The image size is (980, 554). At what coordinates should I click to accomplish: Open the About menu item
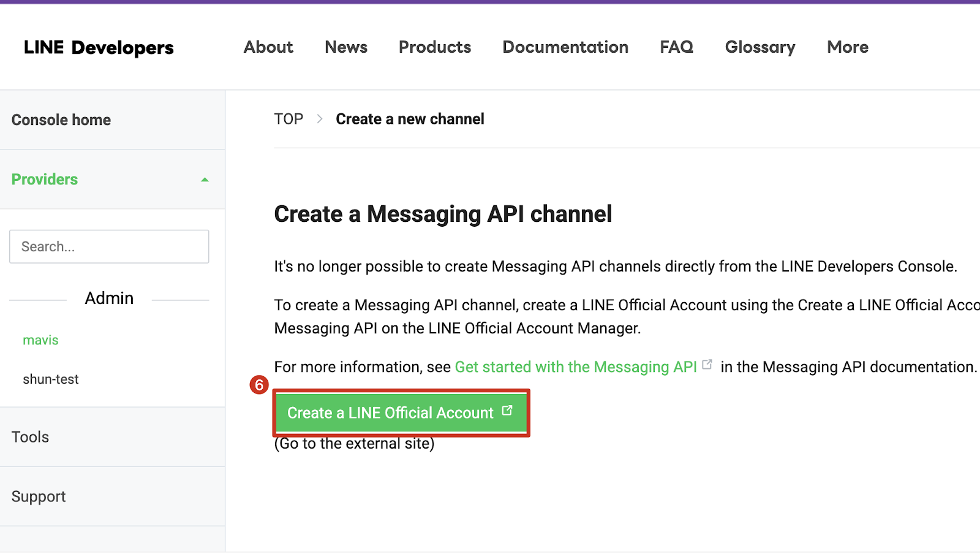[x=268, y=47]
